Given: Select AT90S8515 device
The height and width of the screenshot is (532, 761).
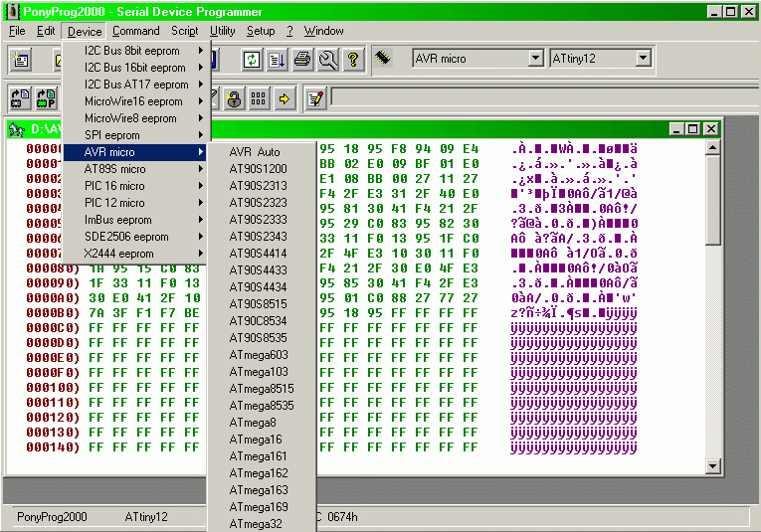Looking at the screenshot, I should tap(262, 304).
